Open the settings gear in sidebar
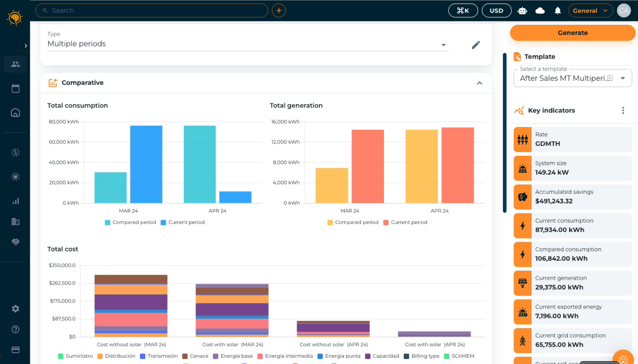638x364 pixels. pyautogui.click(x=16, y=309)
